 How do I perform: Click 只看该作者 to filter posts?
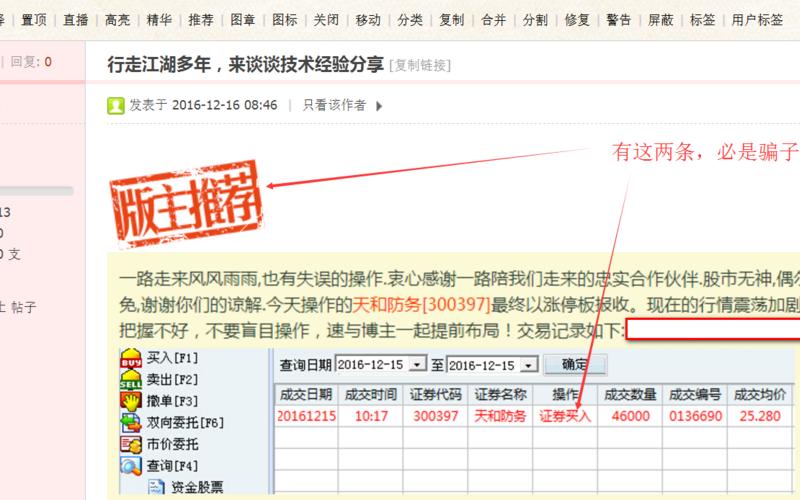334,105
